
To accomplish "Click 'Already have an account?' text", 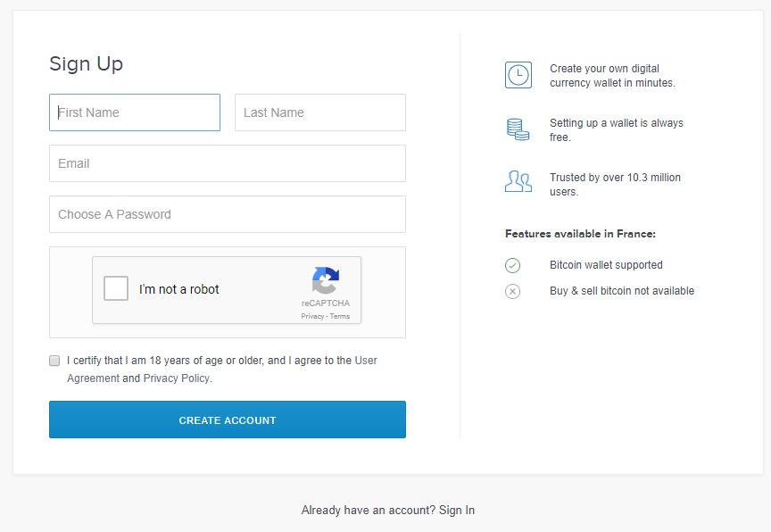I will pyautogui.click(x=369, y=511).
